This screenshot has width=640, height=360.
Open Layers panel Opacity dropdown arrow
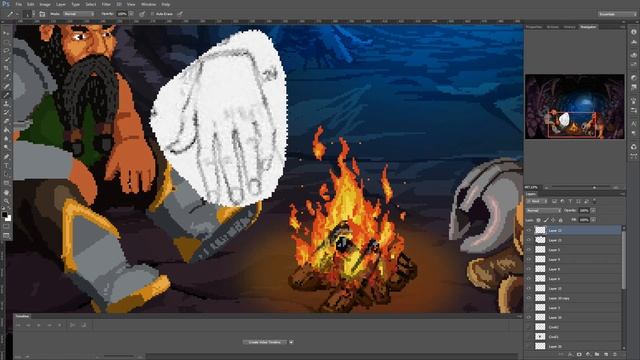[593, 211]
